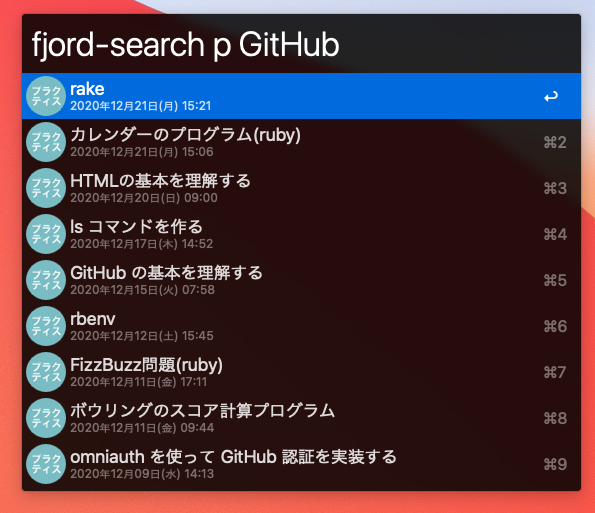Click the icon beside FizzBuzz問題(ruby)
Viewport: 595px width, 513px height.
point(46,372)
